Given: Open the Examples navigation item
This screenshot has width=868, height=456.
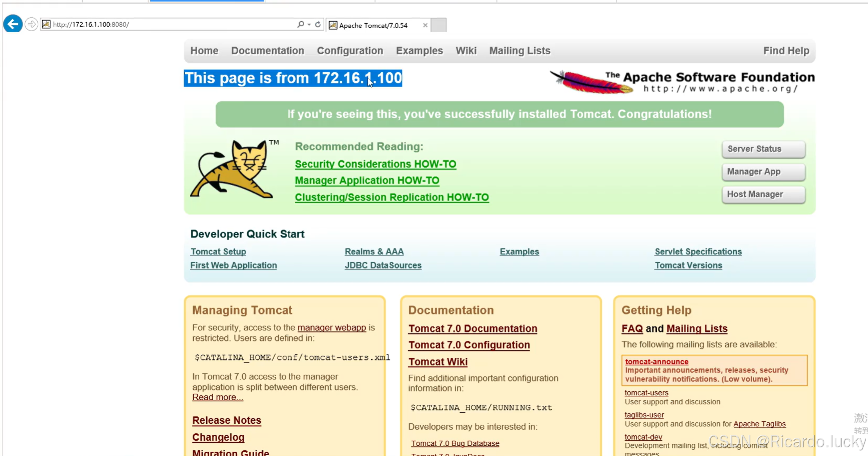Looking at the screenshot, I should point(419,51).
